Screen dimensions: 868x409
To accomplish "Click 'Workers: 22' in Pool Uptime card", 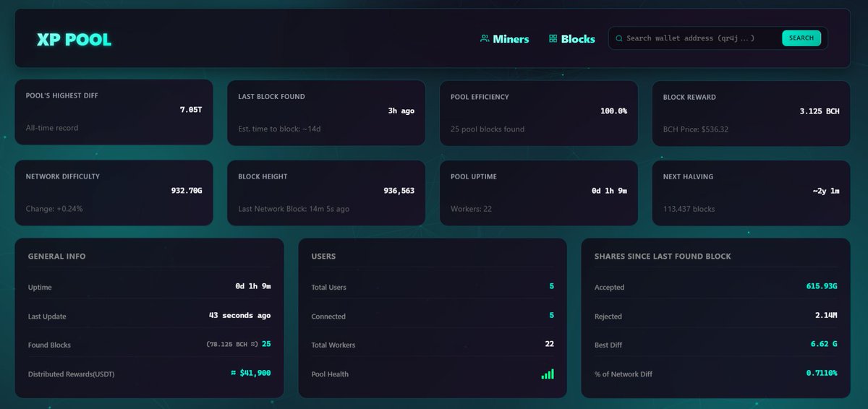I will pos(471,209).
